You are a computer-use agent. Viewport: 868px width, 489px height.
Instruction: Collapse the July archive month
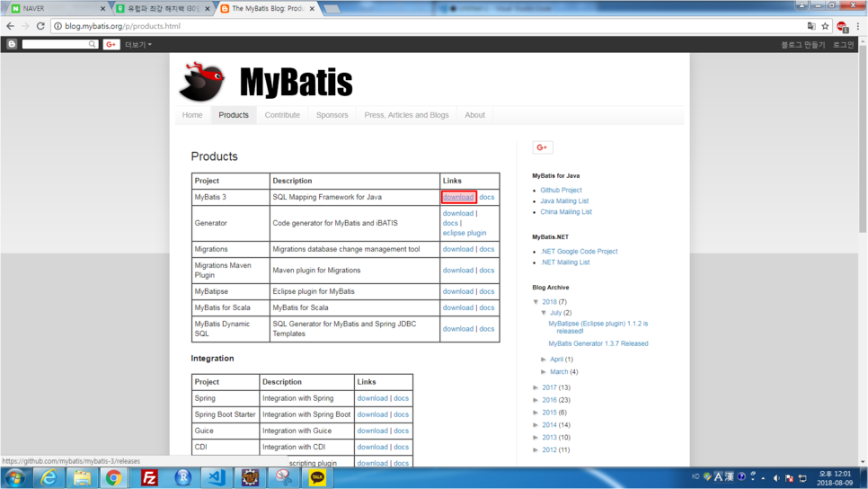point(544,313)
